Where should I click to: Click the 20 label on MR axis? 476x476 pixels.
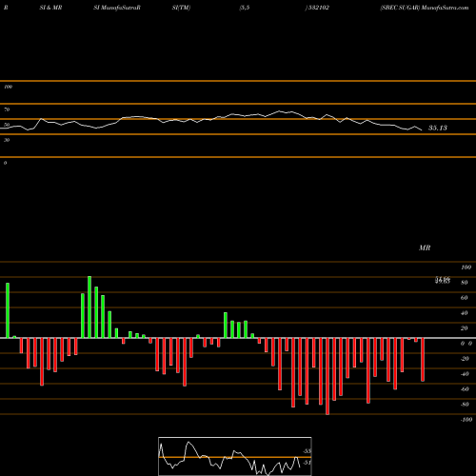click(x=465, y=328)
